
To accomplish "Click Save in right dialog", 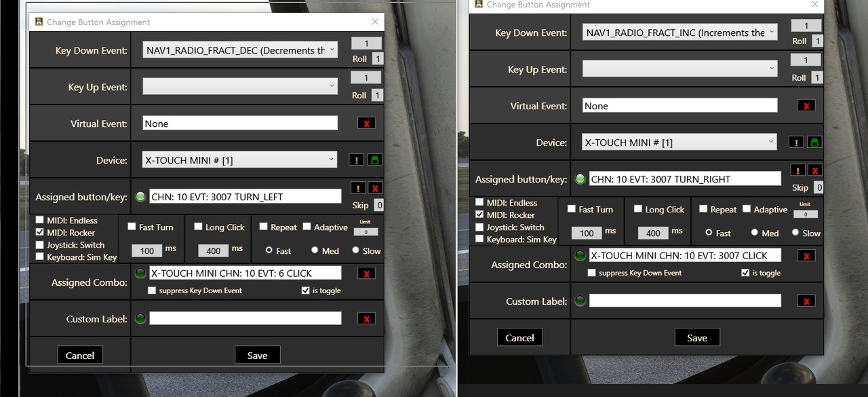I will tap(697, 338).
